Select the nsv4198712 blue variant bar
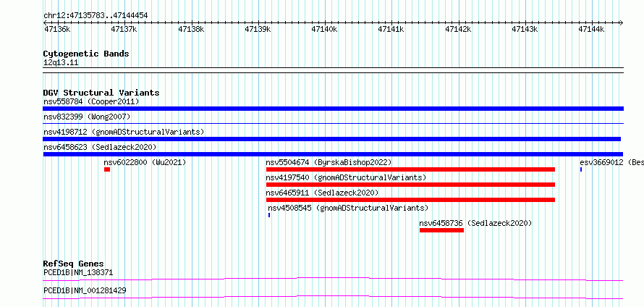This screenshot has height=307, width=644. point(332,139)
